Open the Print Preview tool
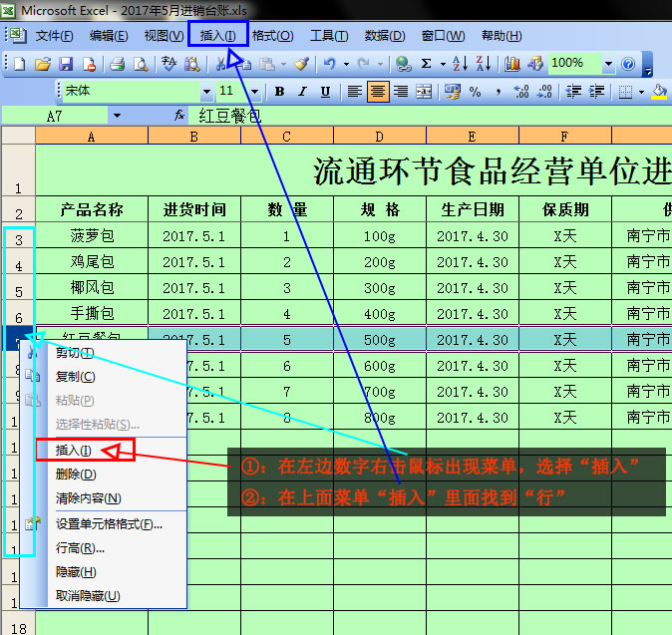The image size is (672, 635). click(141, 64)
